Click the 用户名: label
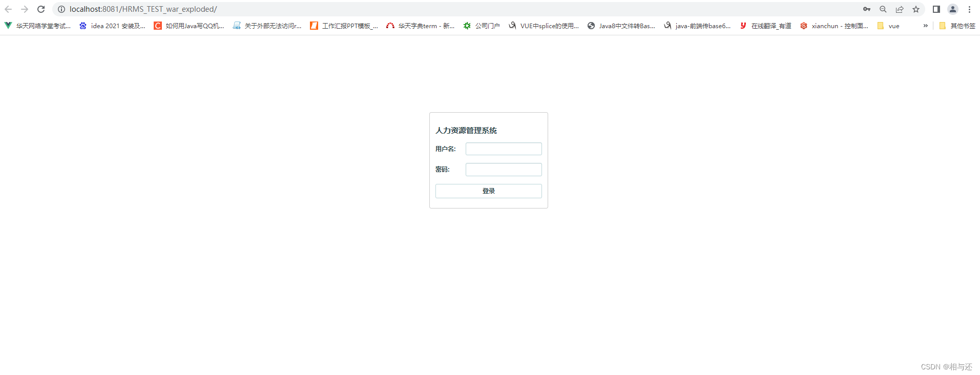980x375 pixels. [446, 149]
